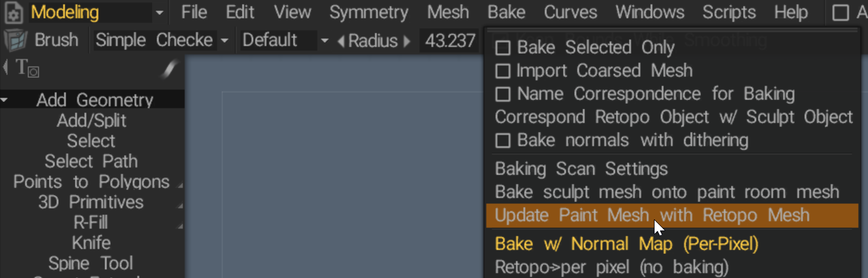Check Bake normals with dithering
The height and width of the screenshot is (278, 868).
(x=504, y=141)
